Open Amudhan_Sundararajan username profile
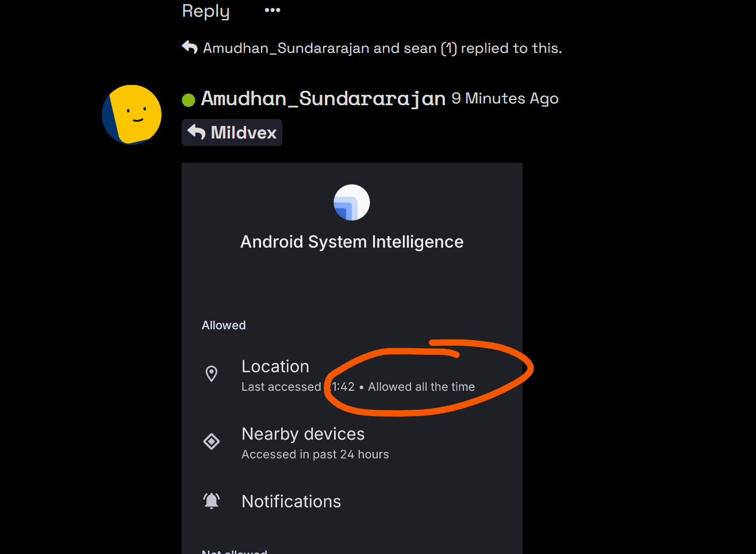This screenshot has height=554, width=756. (x=323, y=98)
